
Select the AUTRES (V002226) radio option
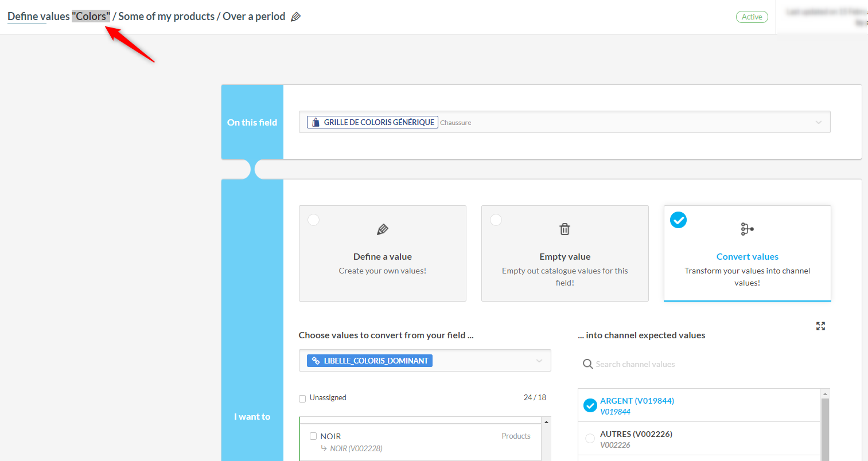[x=590, y=439]
